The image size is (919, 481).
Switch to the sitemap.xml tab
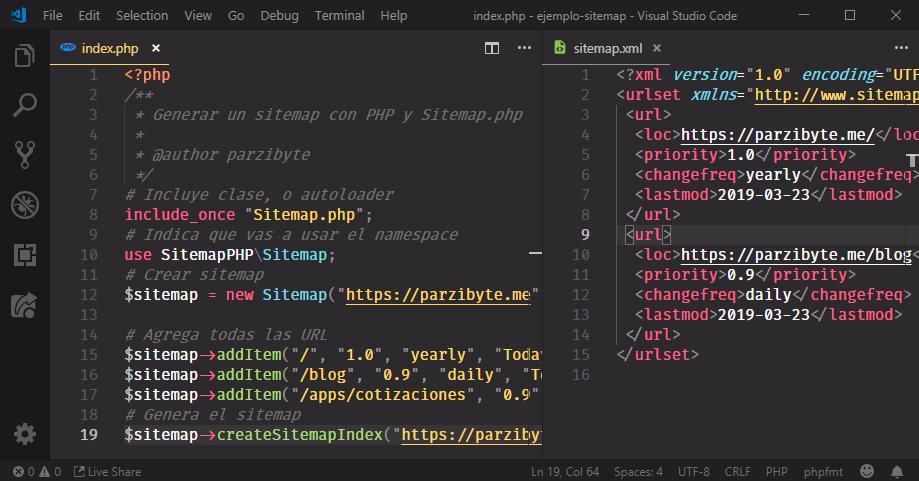(x=608, y=48)
